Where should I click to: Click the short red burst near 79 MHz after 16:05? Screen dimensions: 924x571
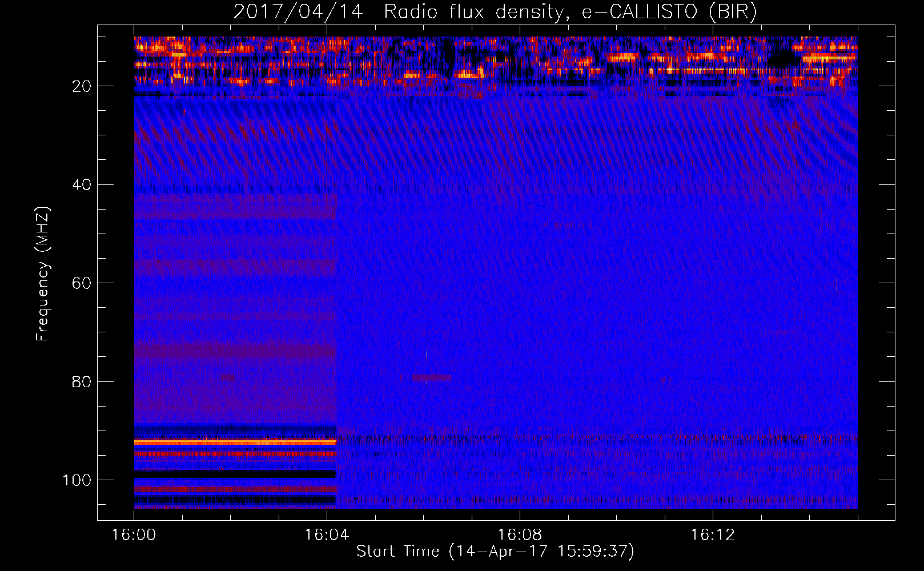pyautogui.click(x=431, y=377)
